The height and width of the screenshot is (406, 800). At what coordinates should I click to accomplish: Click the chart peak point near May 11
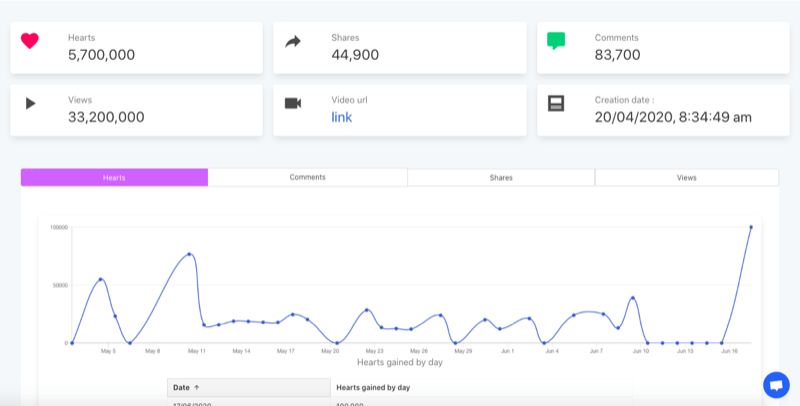(189, 254)
